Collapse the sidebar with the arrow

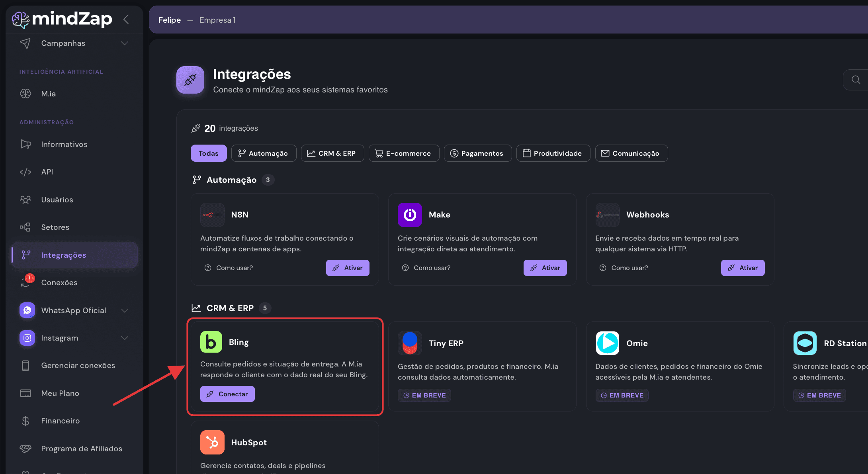click(126, 19)
